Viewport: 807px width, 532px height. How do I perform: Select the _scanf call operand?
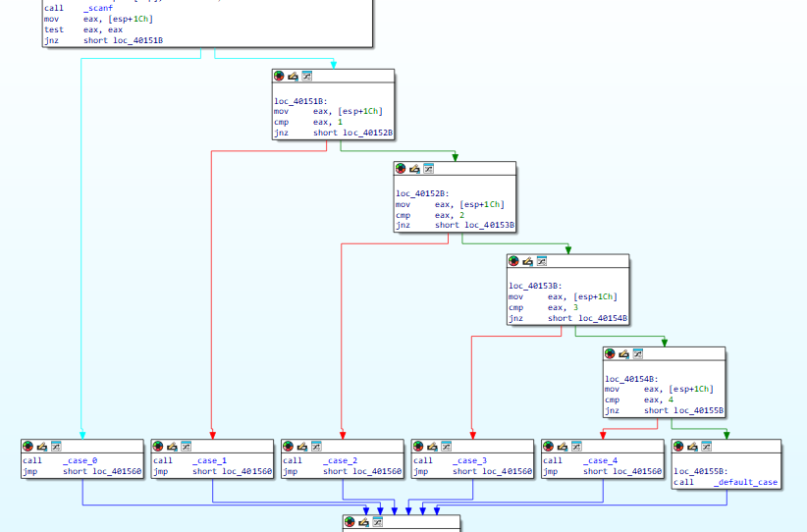[98, 8]
